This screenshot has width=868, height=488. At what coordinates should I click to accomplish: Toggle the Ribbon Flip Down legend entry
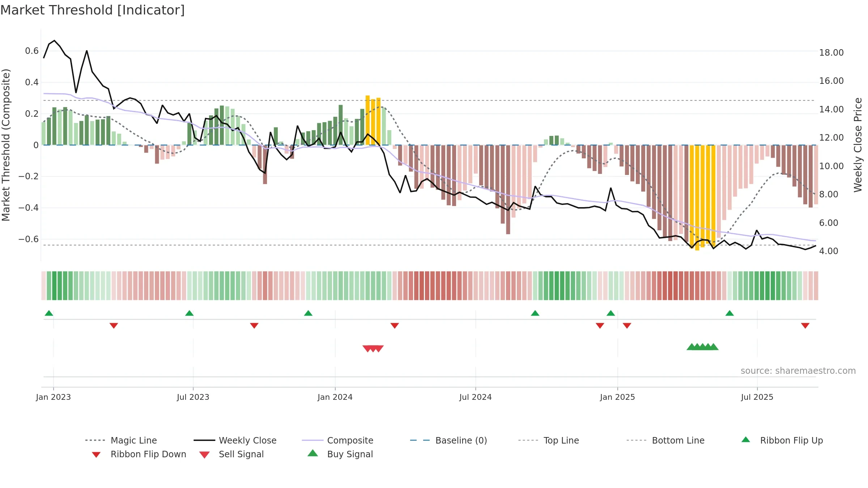pos(139,454)
